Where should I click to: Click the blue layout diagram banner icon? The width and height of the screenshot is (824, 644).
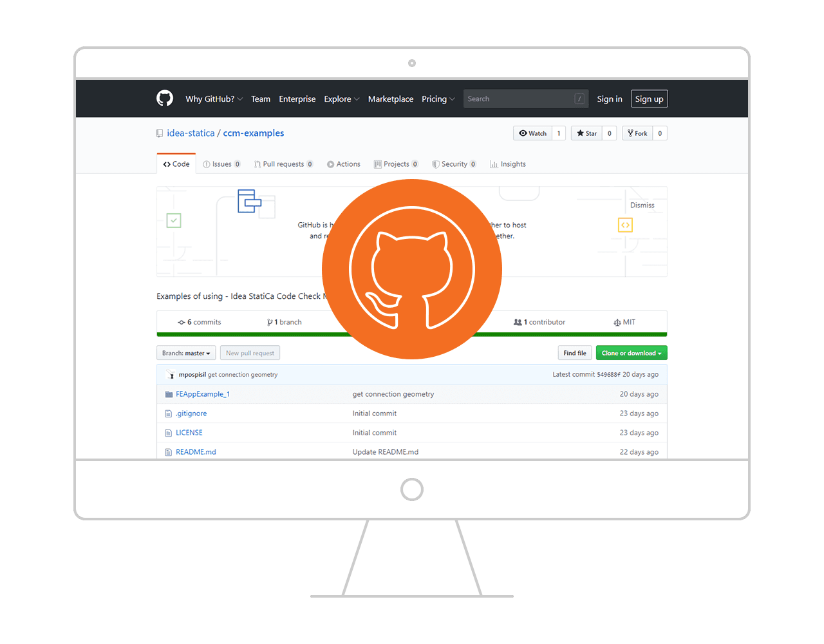pyautogui.click(x=250, y=201)
